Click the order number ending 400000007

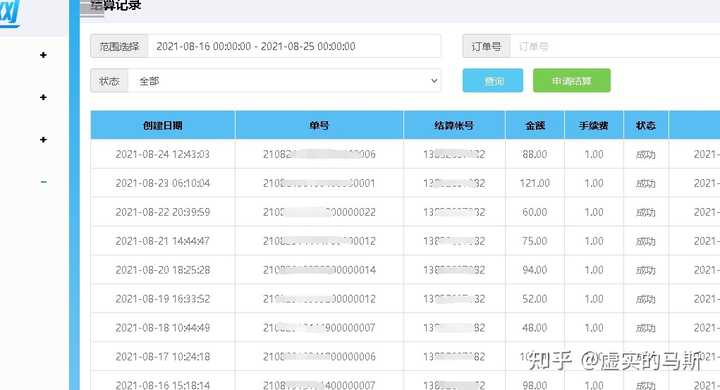point(319,385)
